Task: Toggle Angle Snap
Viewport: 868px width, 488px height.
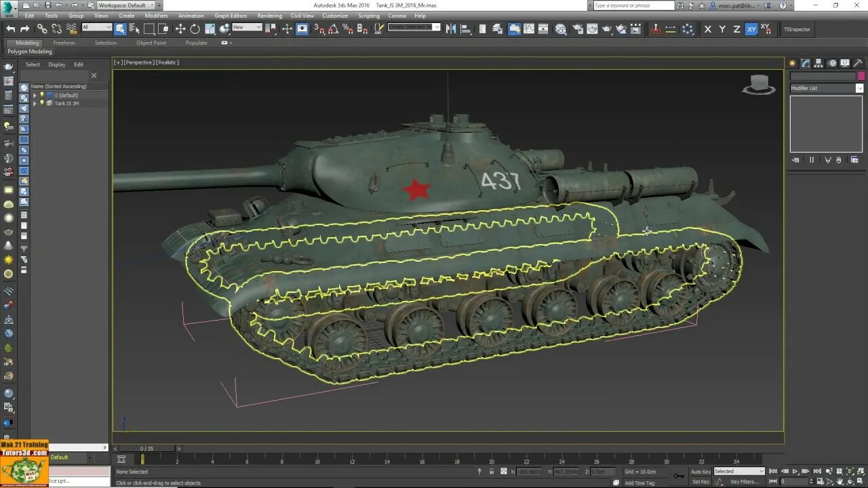Action: coord(334,29)
